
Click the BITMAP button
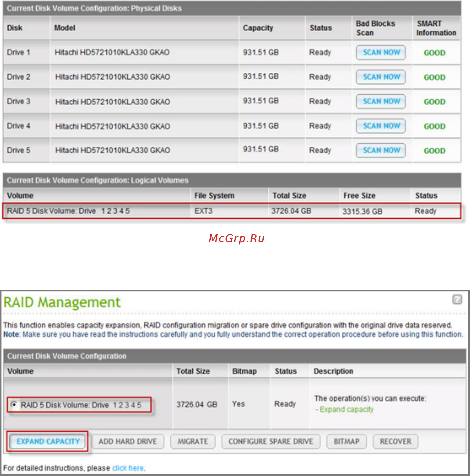pyautogui.click(x=346, y=441)
